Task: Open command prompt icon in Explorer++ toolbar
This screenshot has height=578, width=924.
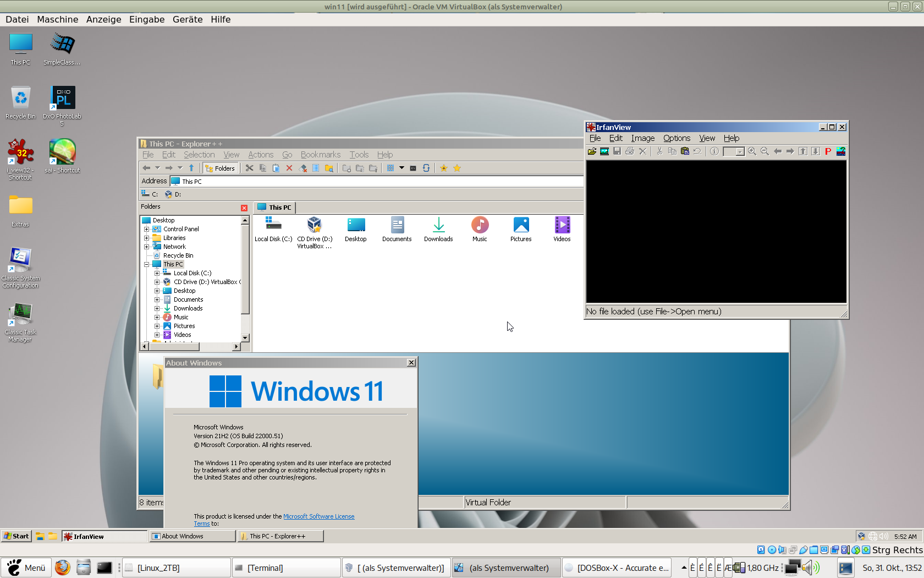Action: 413,168
